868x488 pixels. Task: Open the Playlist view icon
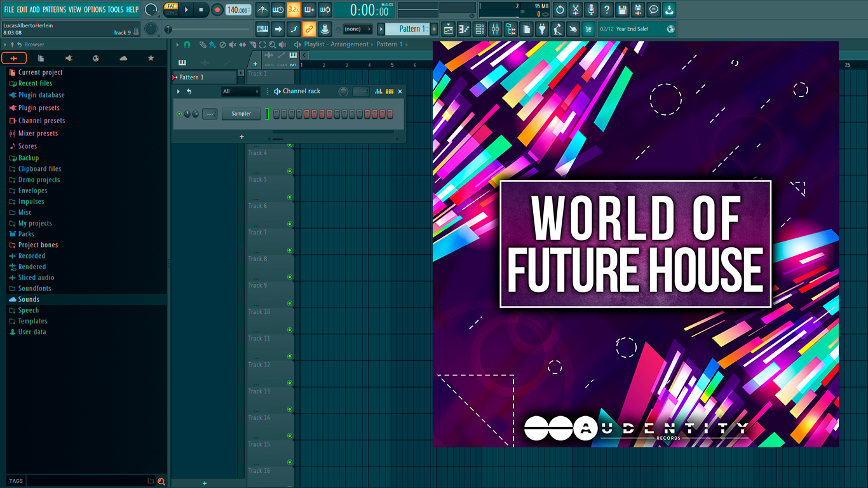pyautogui.click(x=449, y=29)
